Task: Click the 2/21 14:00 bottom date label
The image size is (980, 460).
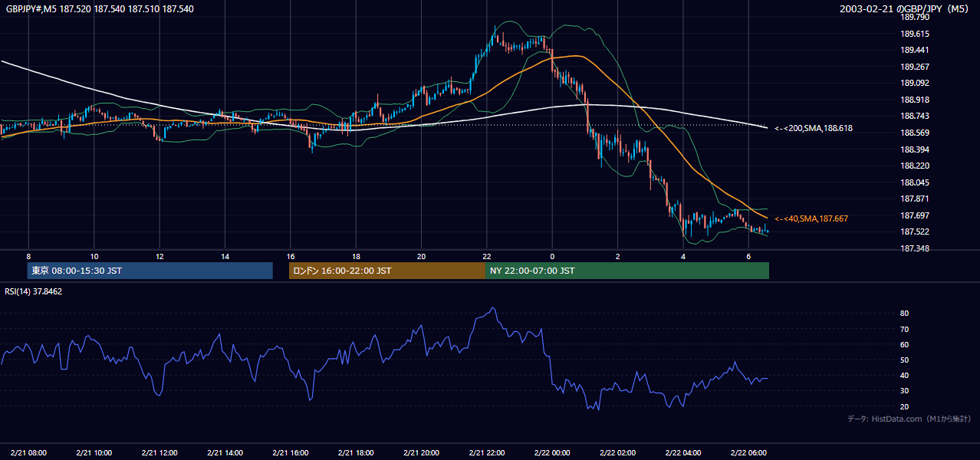Action: pos(225,452)
